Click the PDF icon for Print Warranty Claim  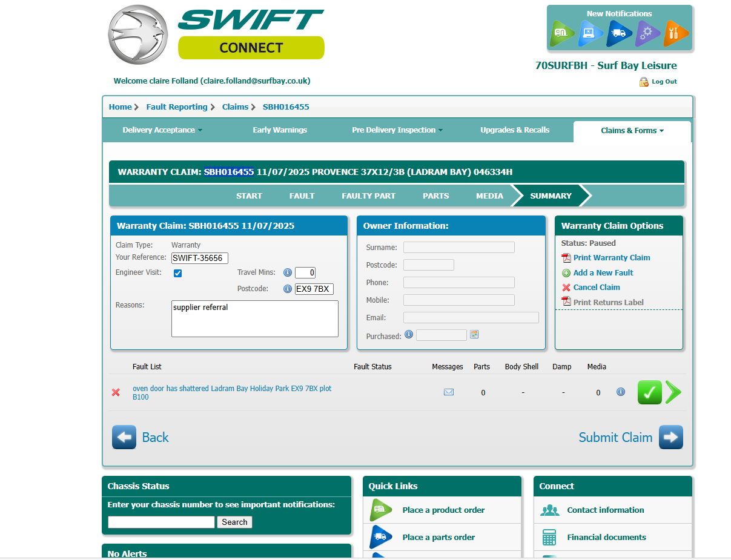[x=566, y=258]
